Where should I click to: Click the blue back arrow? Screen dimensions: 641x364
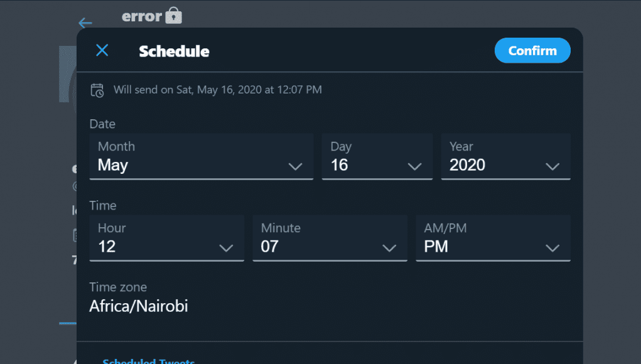[85, 23]
